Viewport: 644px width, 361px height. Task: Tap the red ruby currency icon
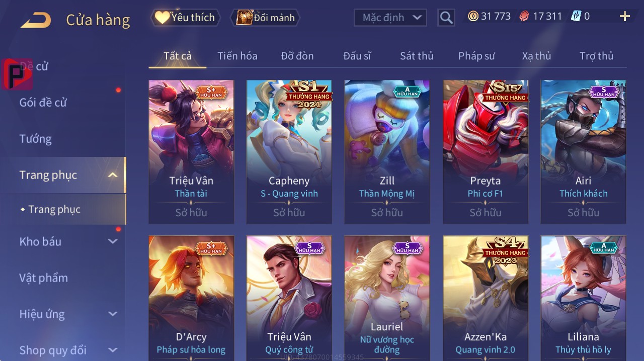click(x=524, y=17)
